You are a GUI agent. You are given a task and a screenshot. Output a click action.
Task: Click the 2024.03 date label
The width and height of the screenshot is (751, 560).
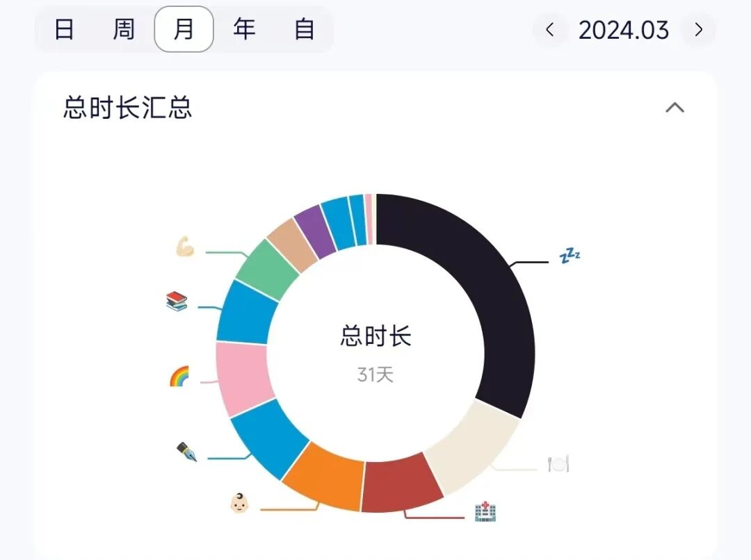[x=624, y=30]
